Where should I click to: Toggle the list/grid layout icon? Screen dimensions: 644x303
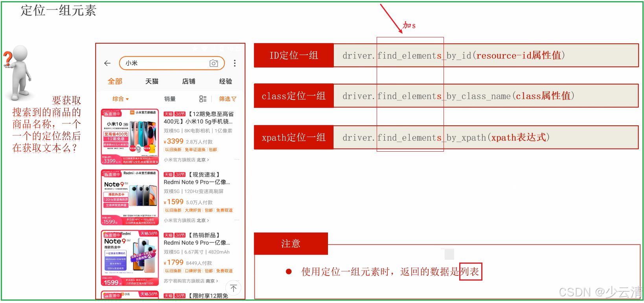(x=203, y=99)
